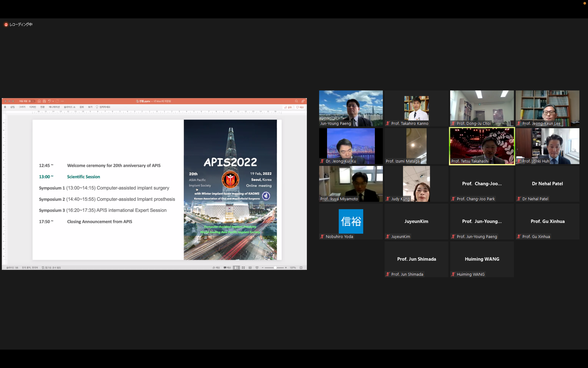Click the lightbulb 입력하세요 search field
588x368 pixels.
tap(103, 107)
